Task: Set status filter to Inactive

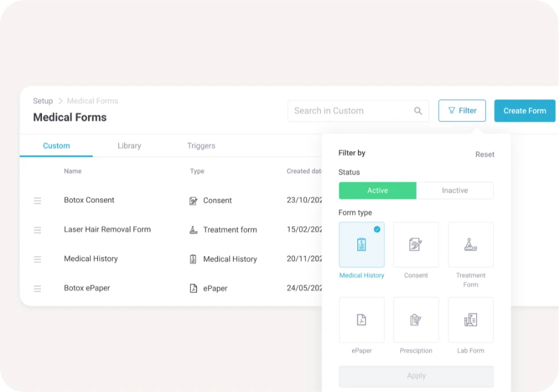Action: (455, 191)
